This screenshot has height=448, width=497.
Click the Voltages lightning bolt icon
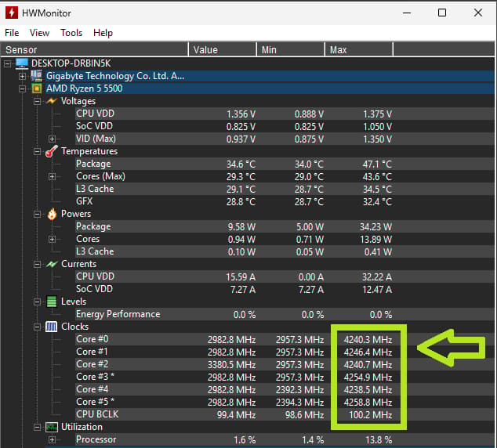(x=52, y=101)
